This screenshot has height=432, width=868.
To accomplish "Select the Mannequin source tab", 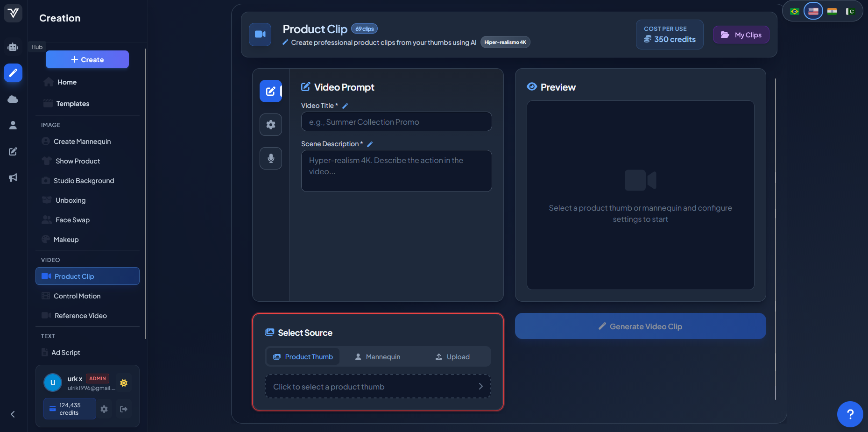I will click(x=378, y=357).
